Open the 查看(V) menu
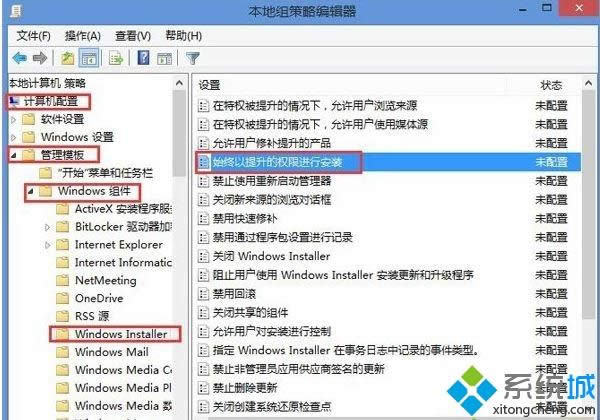The width and height of the screenshot is (600, 420). [133, 36]
